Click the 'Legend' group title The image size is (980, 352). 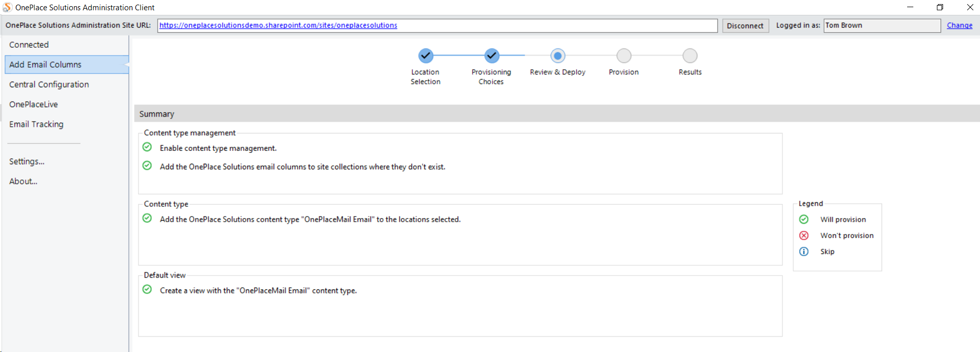tap(811, 204)
